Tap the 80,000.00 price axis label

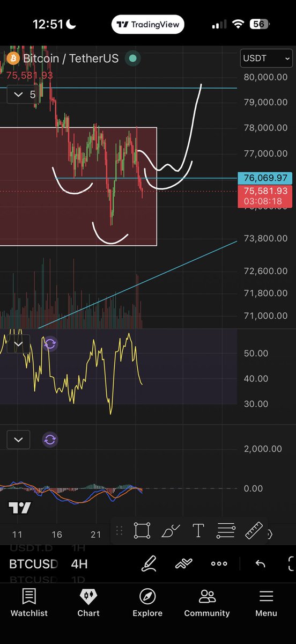265,77
